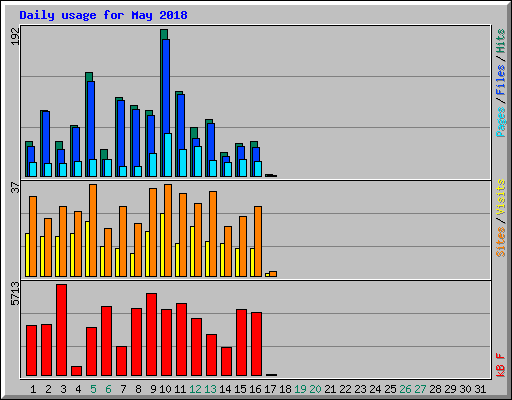
Task: Click the orange Sites bar for day 5
Action: [93, 230]
